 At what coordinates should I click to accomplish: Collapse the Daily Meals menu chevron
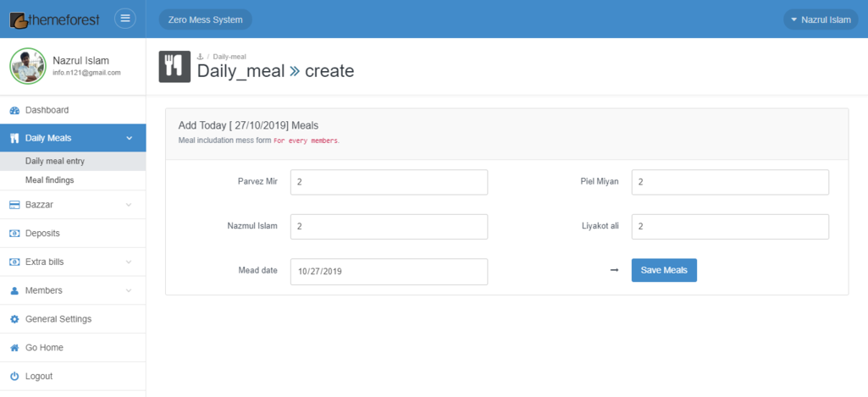[129, 138]
